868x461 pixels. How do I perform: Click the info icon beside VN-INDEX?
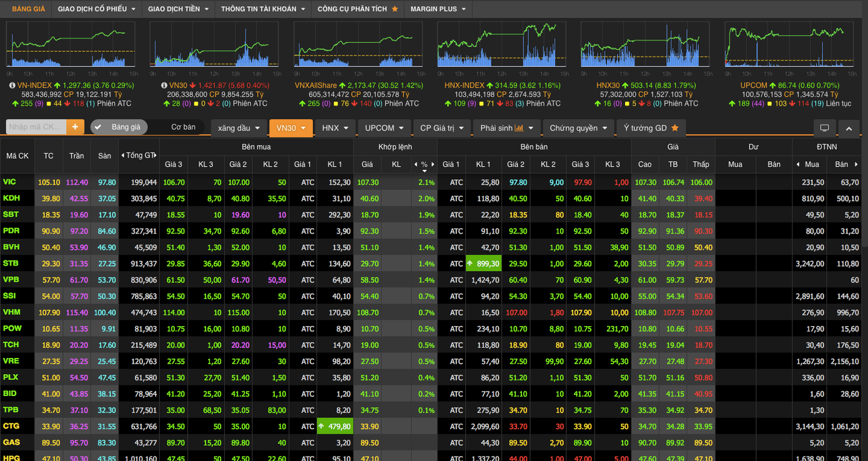click(x=12, y=85)
